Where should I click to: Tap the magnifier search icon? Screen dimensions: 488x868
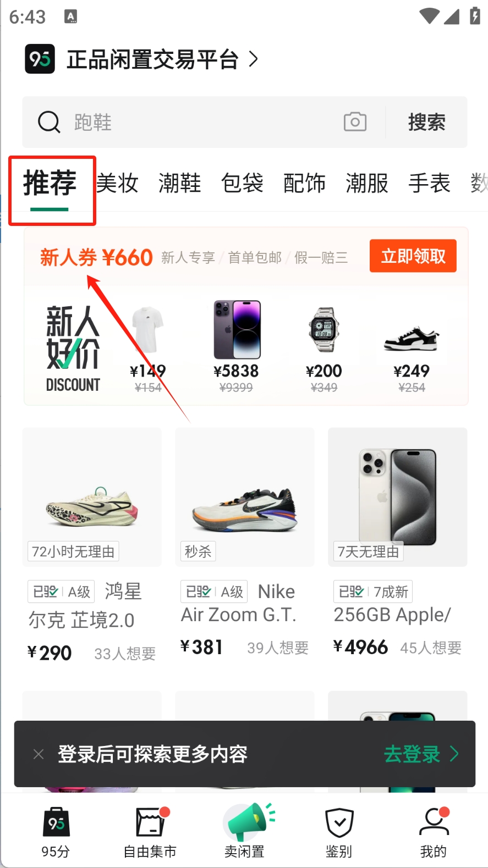(x=49, y=122)
